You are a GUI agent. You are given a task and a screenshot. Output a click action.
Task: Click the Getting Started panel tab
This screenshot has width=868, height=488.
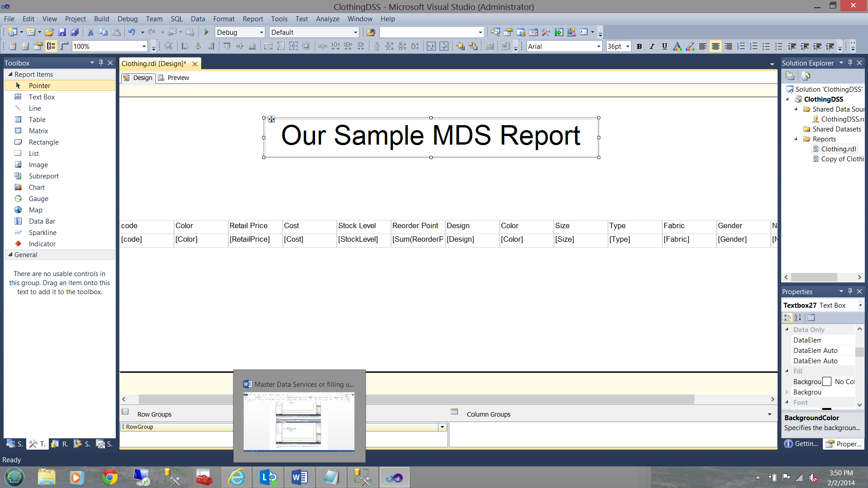coord(802,444)
